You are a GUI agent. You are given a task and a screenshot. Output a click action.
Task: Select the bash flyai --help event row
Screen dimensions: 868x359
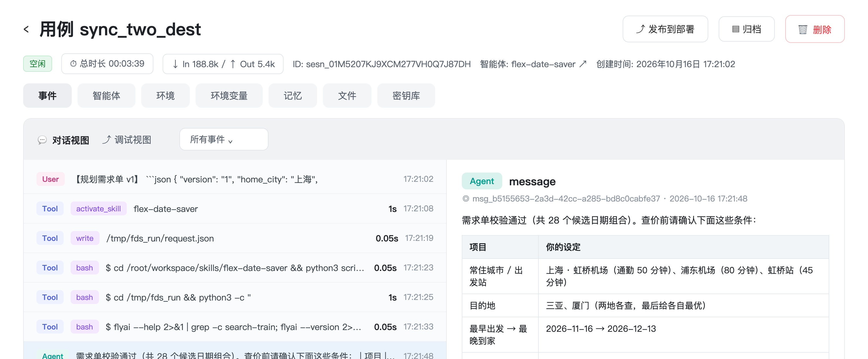(x=235, y=327)
